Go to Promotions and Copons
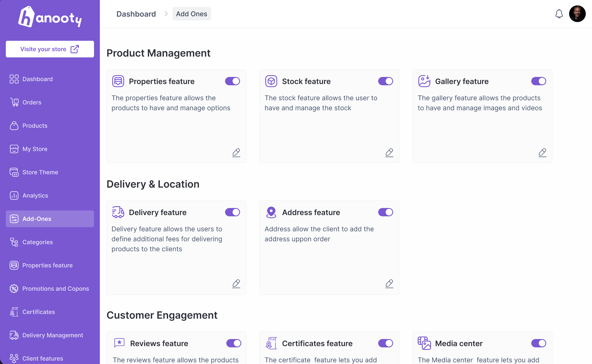Image resolution: width=592 pixels, height=364 pixels. [50, 289]
